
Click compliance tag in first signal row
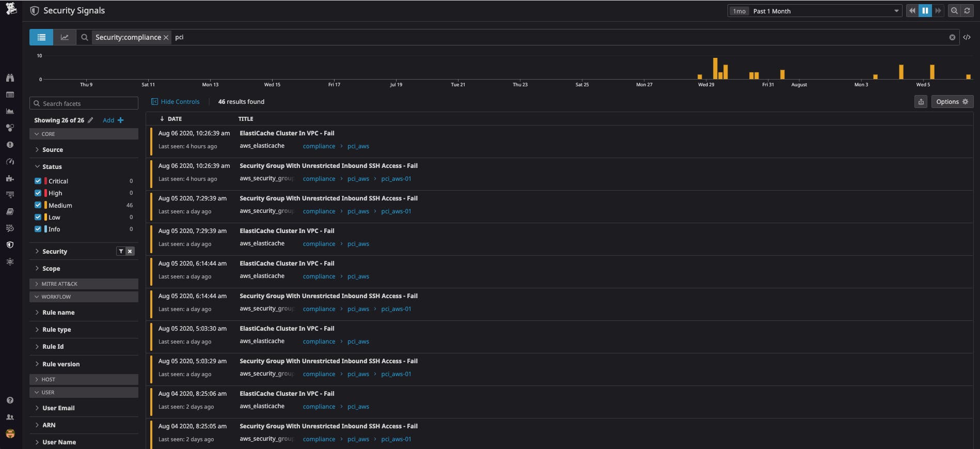click(319, 146)
